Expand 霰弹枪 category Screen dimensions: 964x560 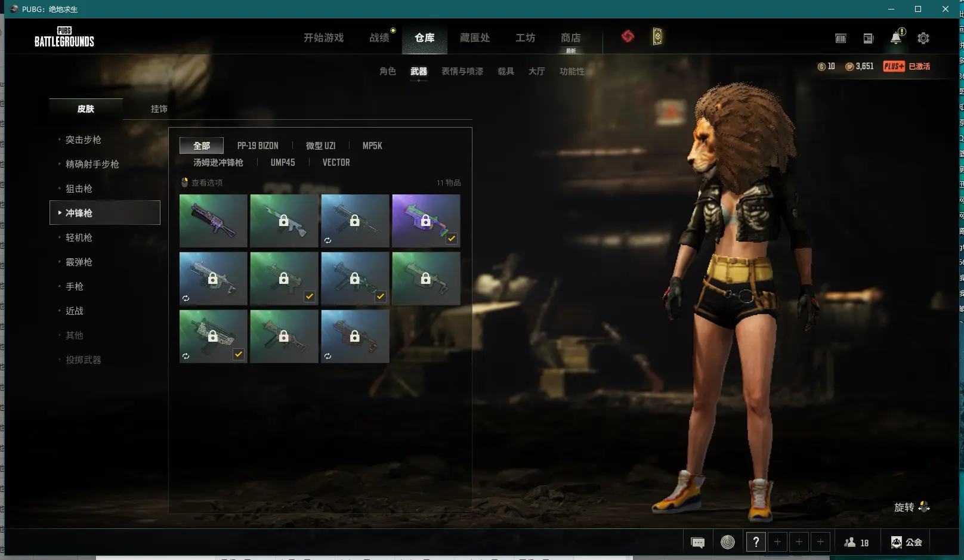coord(79,262)
